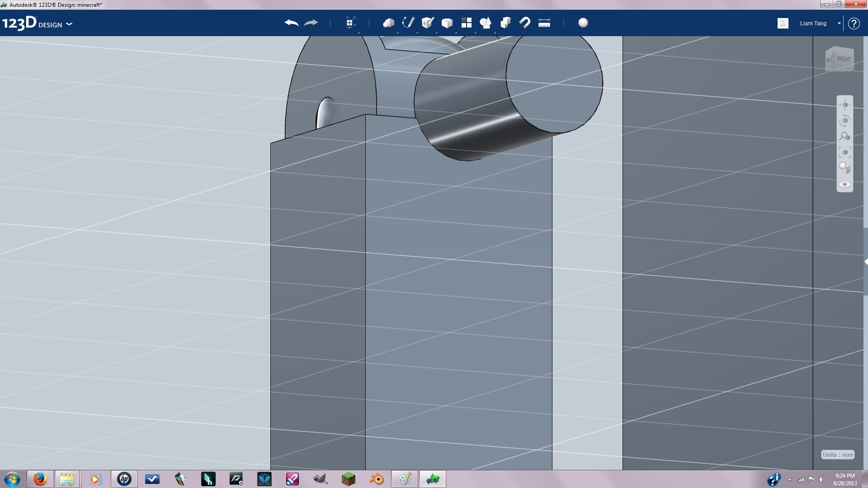Select the Measure ruler tool
Screen dimensions: 868x488
pyautogui.click(x=544, y=23)
